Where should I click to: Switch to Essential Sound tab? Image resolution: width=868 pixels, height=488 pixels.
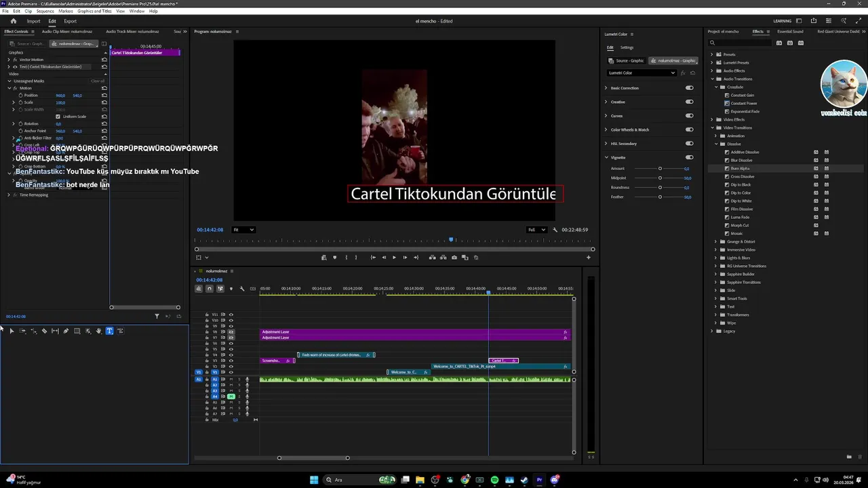790,31
